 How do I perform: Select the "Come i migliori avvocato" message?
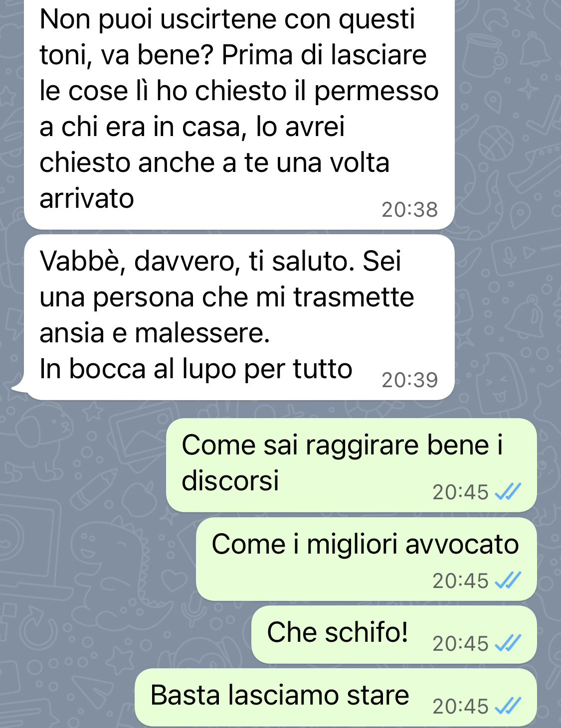[367, 559]
